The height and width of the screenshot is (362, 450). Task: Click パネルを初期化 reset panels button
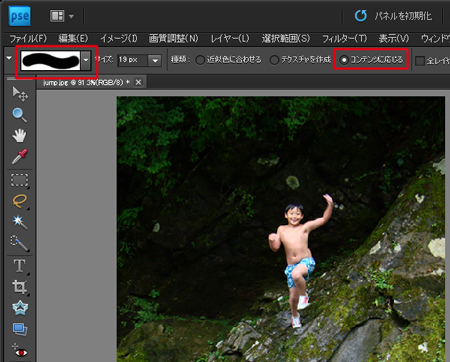393,16
